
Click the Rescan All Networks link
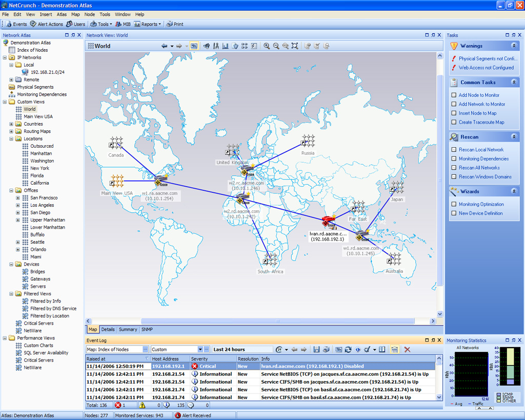(x=479, y=168)
